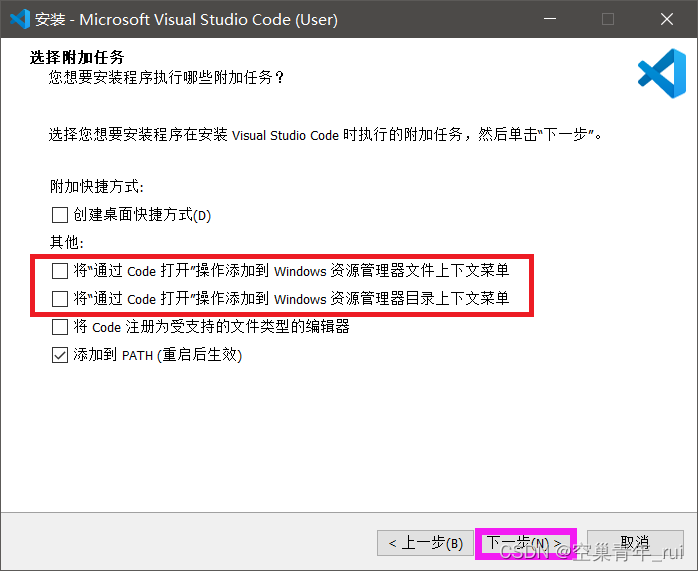Go back with the 上一步(B) button
Screen dimensions: 698x571
click(425, 543)
